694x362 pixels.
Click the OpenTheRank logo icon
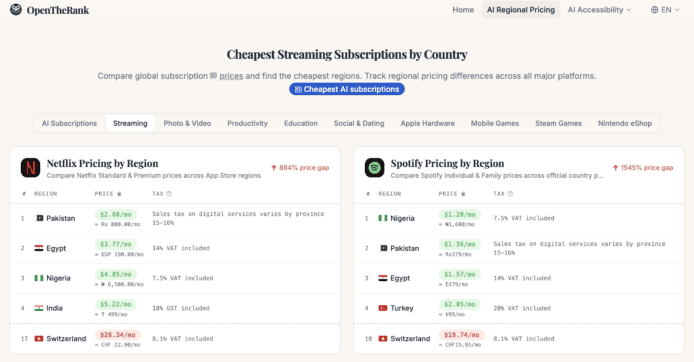(x=16, y=9)
